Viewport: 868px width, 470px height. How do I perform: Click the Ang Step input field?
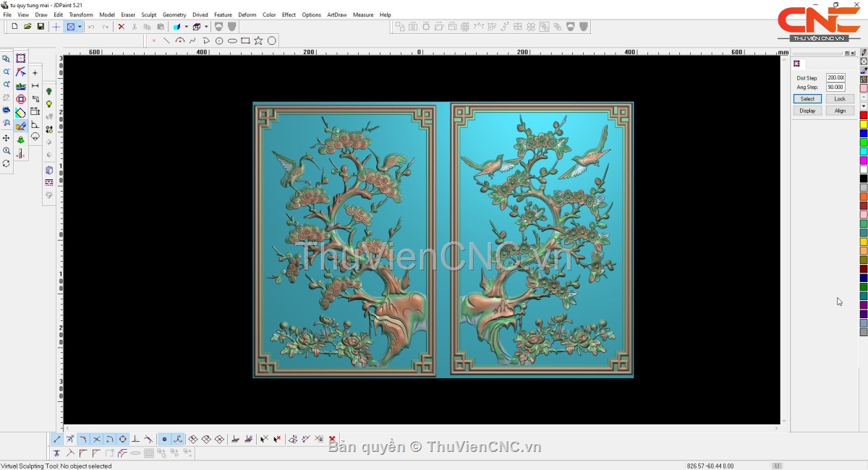[x=835, y=87]
